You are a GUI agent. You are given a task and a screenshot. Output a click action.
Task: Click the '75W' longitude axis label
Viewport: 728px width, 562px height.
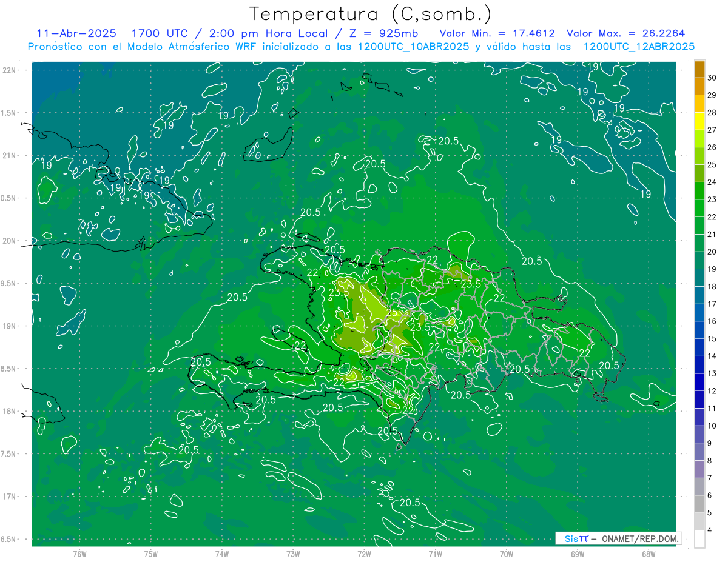pyautogui.click(x=151, y=554)
